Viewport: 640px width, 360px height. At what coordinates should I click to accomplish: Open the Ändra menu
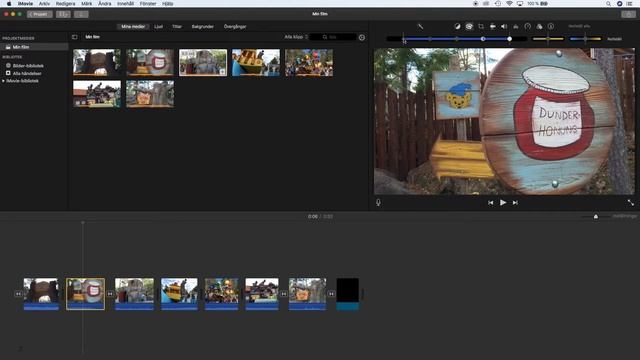click(104, 4)
